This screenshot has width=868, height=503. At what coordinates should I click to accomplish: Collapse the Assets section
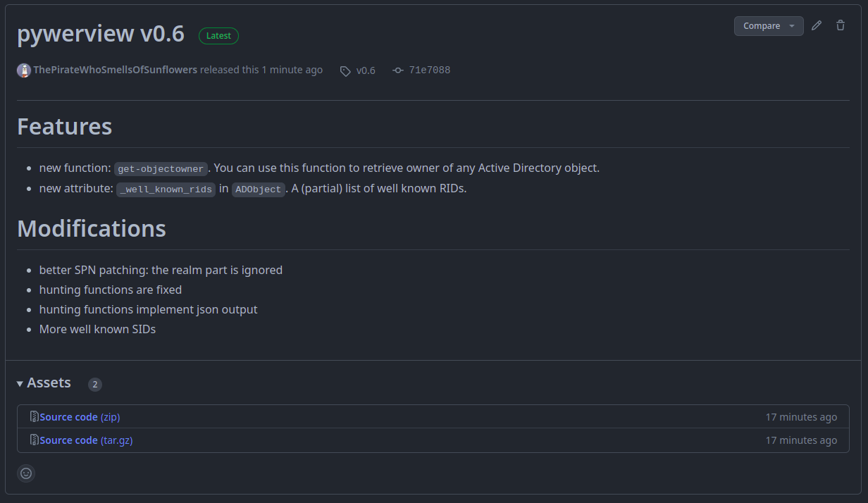pos(44,383)
